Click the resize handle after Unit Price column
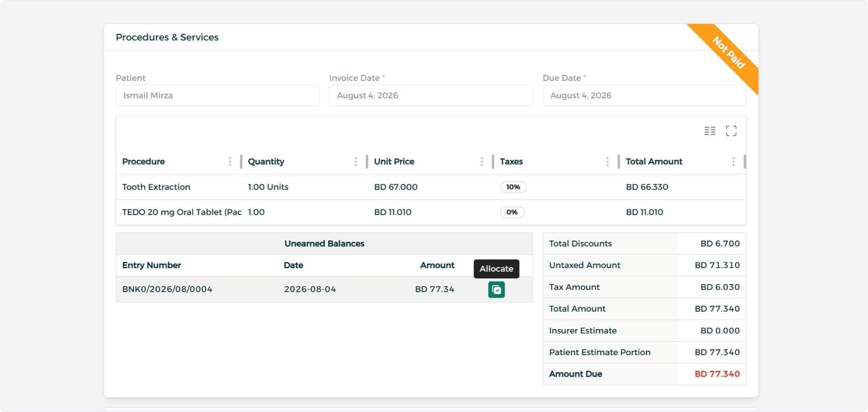 [493, 162]
